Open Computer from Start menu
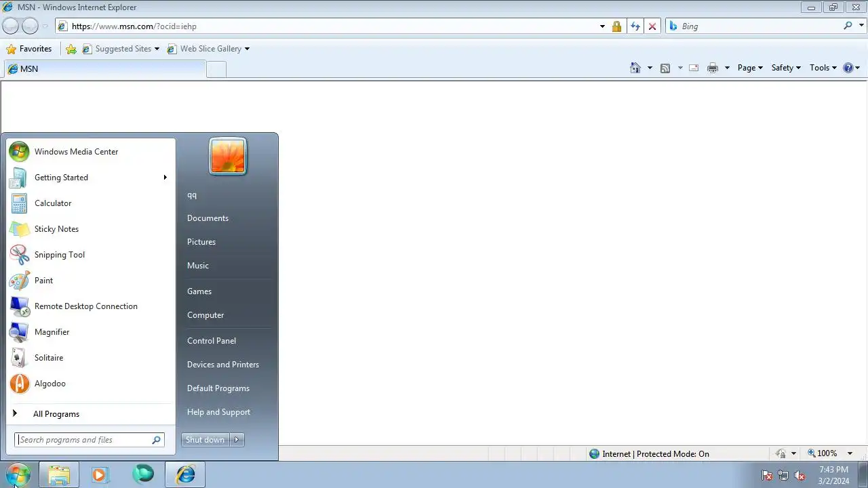The height and width of the screenshot is (488, 868). pyautogui.click(x=205, y=315)
